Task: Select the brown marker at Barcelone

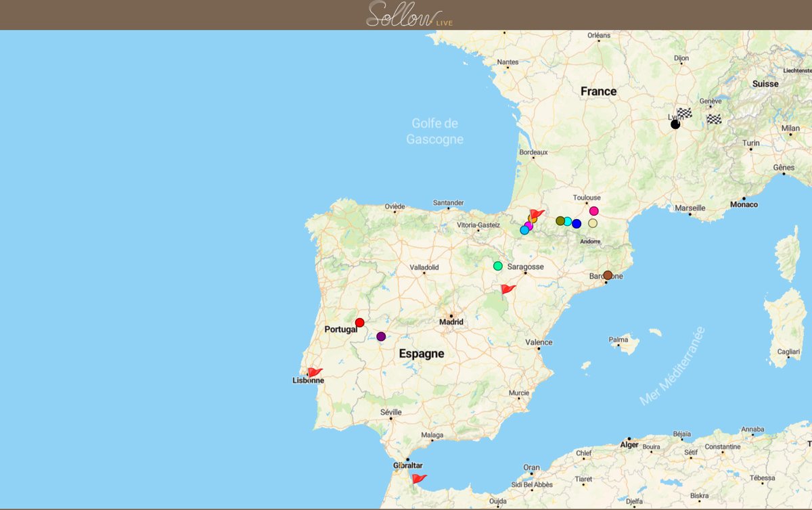Action: tap(607, 274)
